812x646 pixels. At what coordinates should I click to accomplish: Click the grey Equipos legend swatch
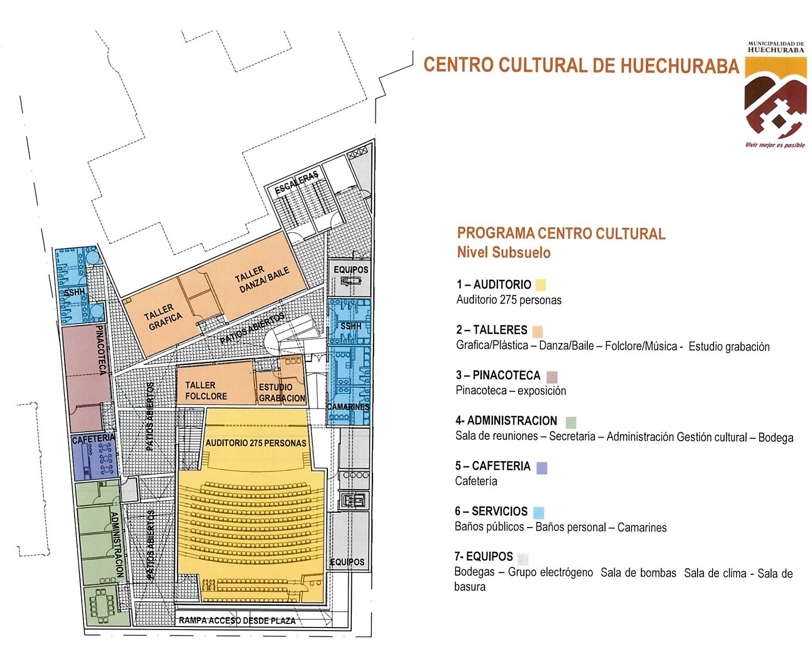[523, 558]
